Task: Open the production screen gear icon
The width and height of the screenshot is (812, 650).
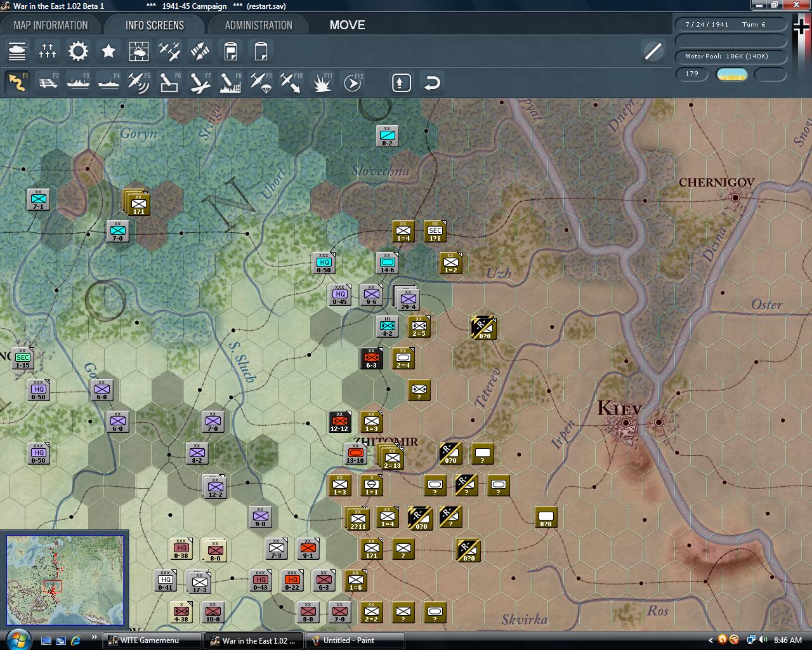Action: click(x=78, y=51)
